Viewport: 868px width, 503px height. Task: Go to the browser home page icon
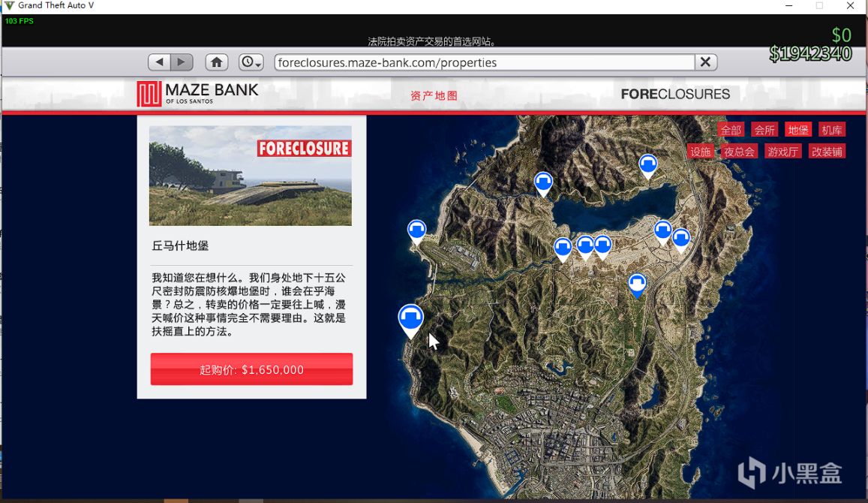pyautogui.click(x=217, y=62)
